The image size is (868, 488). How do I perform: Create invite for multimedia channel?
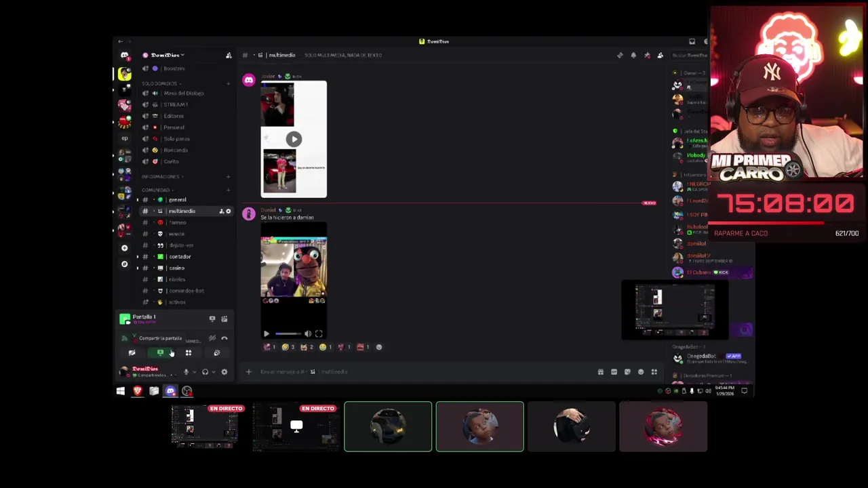(221, 211)
